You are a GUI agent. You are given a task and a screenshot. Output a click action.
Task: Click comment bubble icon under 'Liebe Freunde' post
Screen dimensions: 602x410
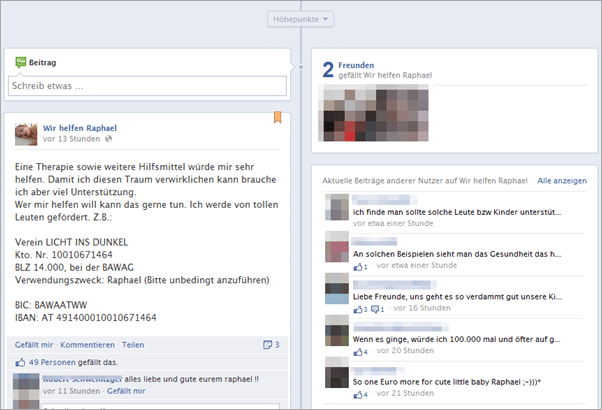click(375, 309)
